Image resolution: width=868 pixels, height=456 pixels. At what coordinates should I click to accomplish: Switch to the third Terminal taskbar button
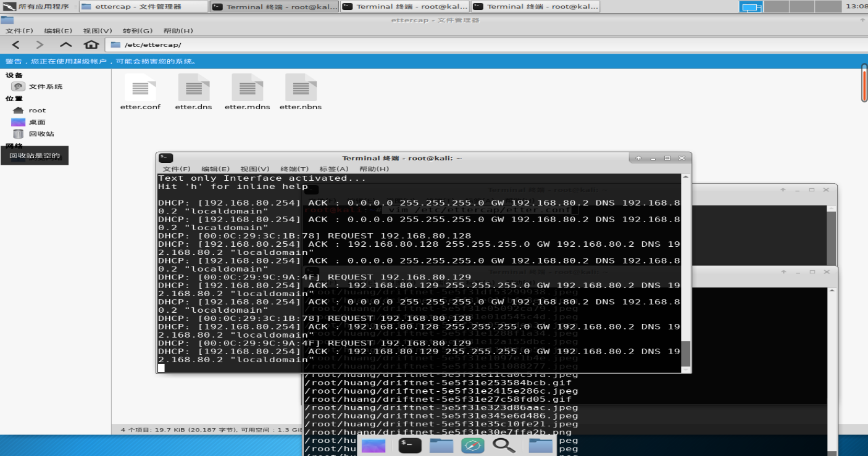tap(535, 7)
